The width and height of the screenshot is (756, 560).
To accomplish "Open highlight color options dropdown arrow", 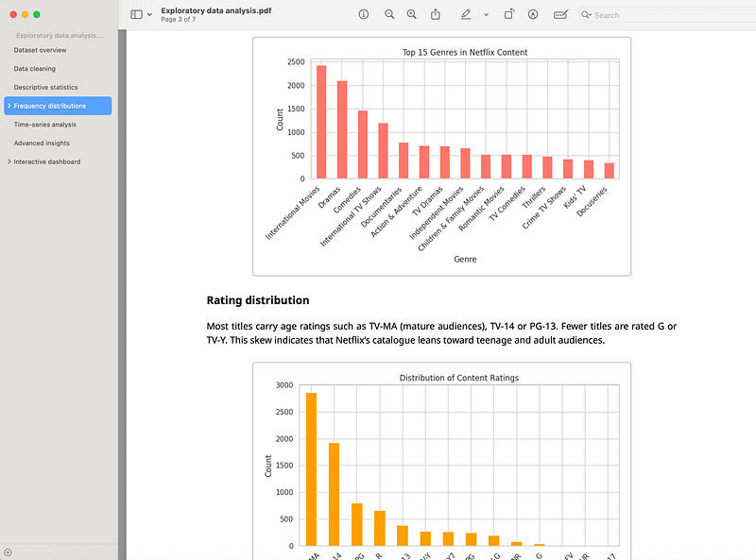I will pyautogui.click(x=486, y=15).
